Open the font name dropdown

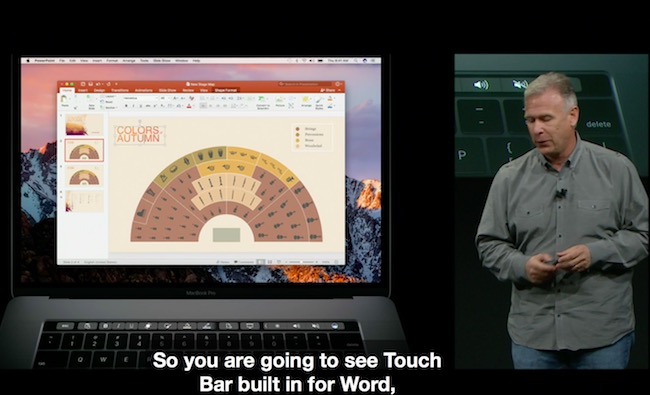click(x=141, y=98)
